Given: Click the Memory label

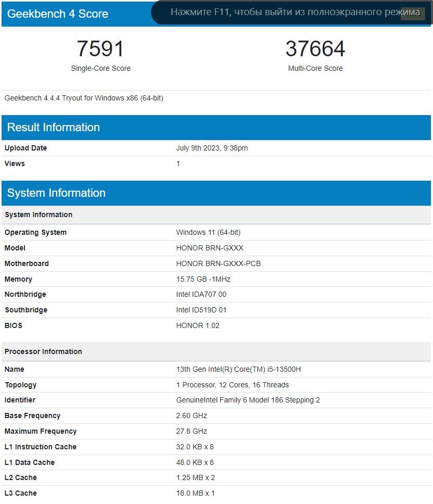Looking at the screenshot, I should tap(18, 279).
